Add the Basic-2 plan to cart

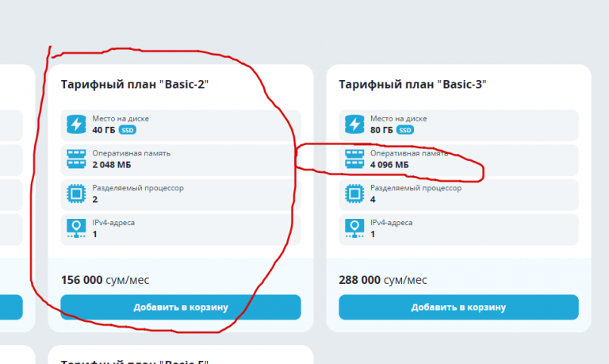(181, 307)
